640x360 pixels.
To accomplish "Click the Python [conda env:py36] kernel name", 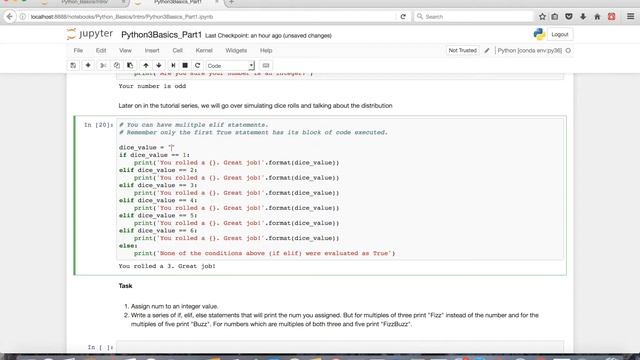I will [x=529, y=50].
